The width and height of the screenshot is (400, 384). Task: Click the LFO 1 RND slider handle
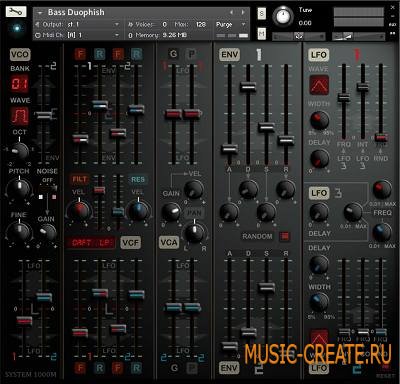pyautogui.click(x=381, y=137)
